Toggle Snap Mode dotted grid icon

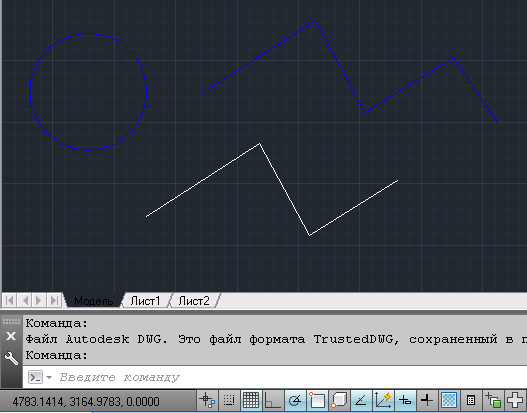pos(229,401)
